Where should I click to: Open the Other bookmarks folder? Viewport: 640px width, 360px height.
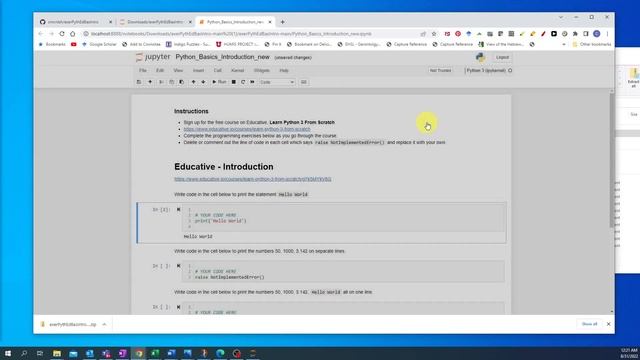coord(591,44)
